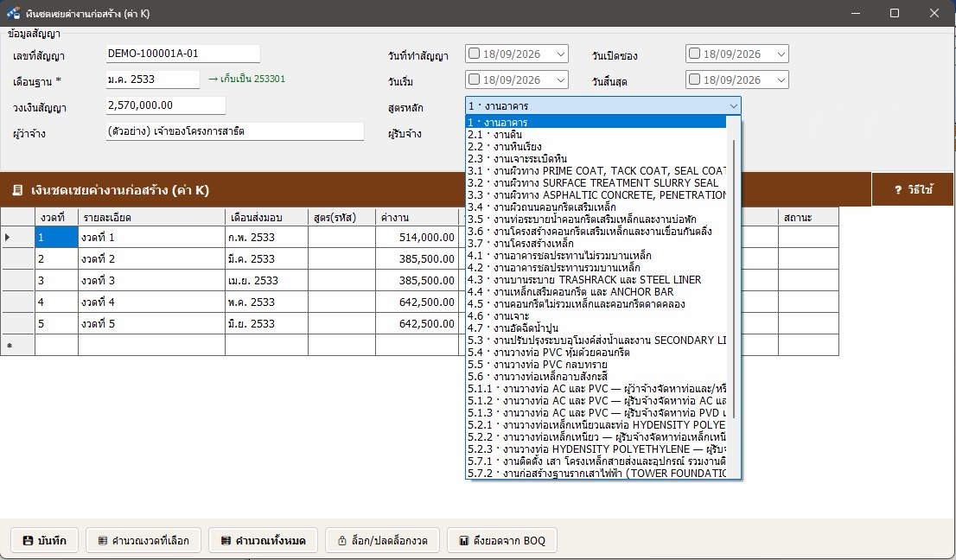
Task: Click the icon on คำนวณทั้งหมด button
Action: tap(226, 540)
